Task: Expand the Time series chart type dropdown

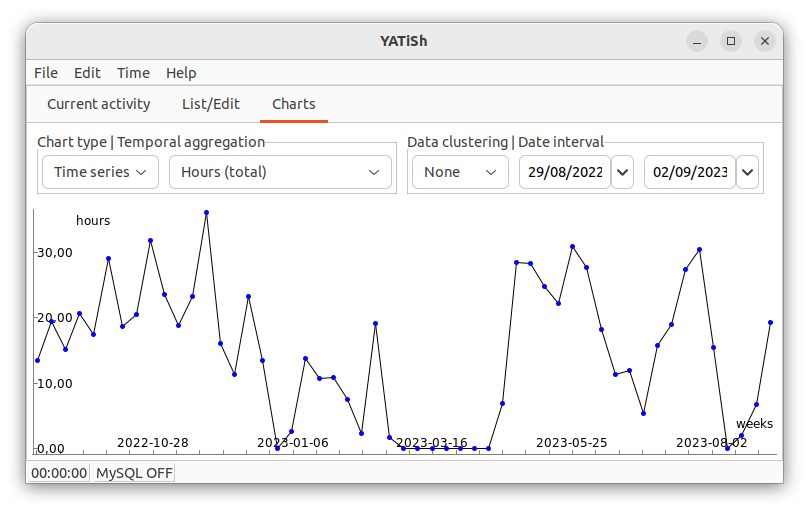Action: (100, 172)
